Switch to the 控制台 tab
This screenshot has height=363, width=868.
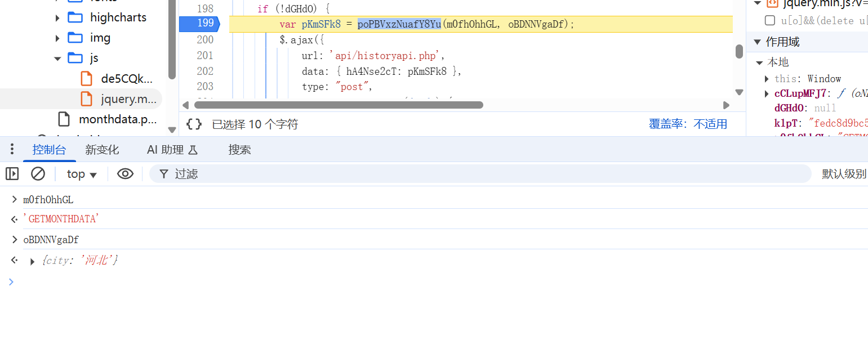pos(49,150)
